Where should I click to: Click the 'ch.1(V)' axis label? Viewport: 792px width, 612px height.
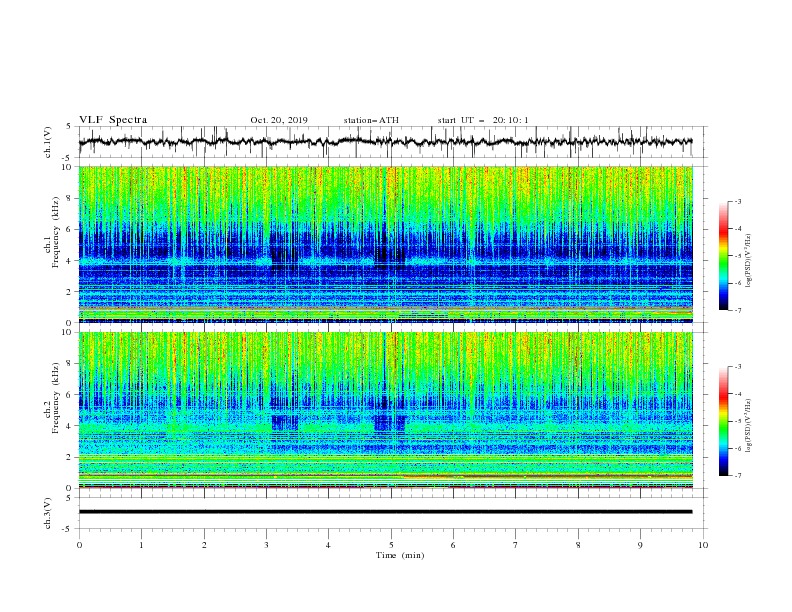48,142
